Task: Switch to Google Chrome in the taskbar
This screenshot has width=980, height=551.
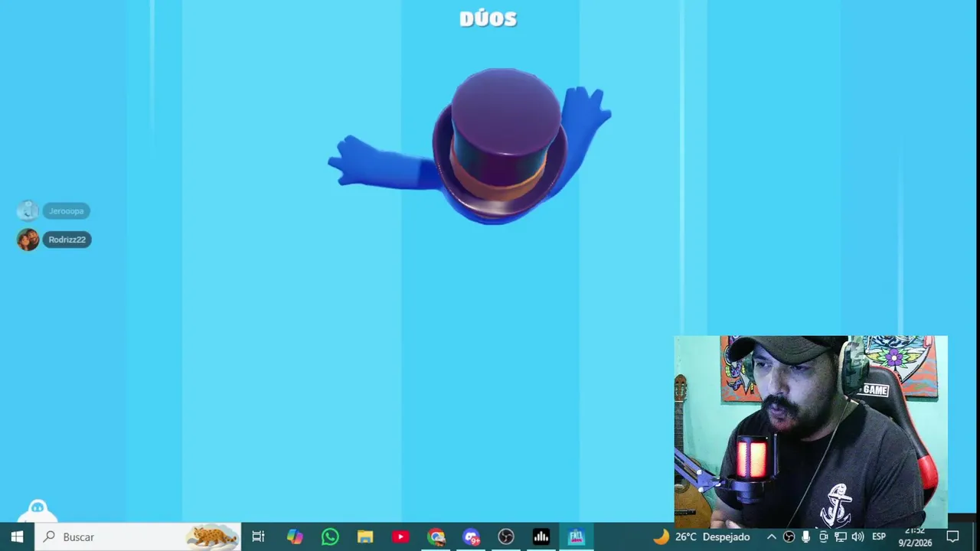Action: (x=436, y=536)
